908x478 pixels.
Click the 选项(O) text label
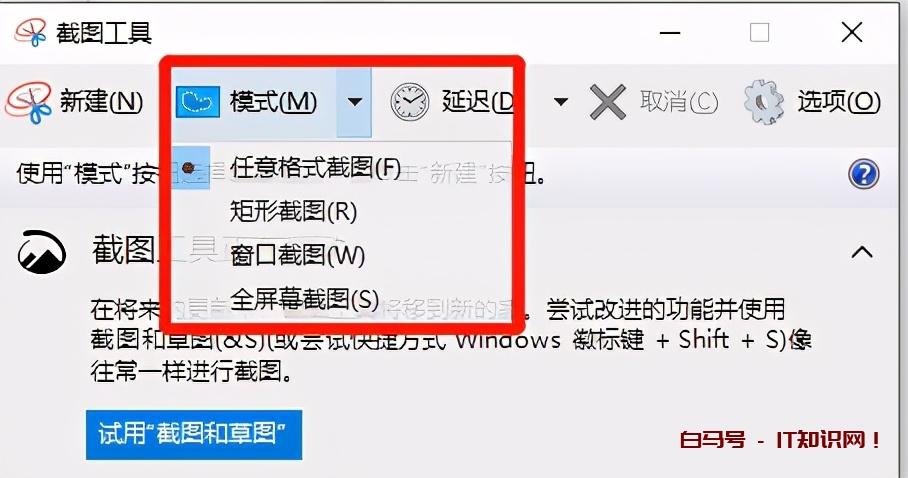(x=839, y=103)
